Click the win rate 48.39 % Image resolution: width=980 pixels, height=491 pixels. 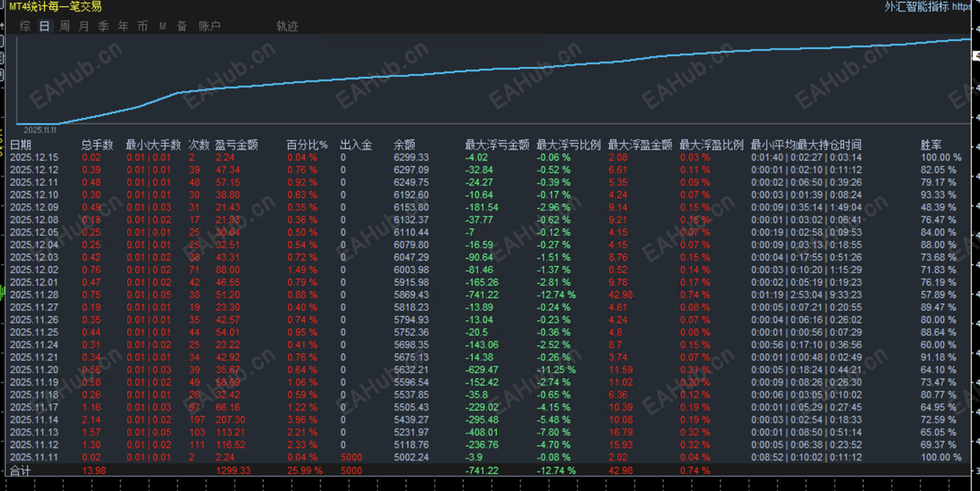(938, 208)
